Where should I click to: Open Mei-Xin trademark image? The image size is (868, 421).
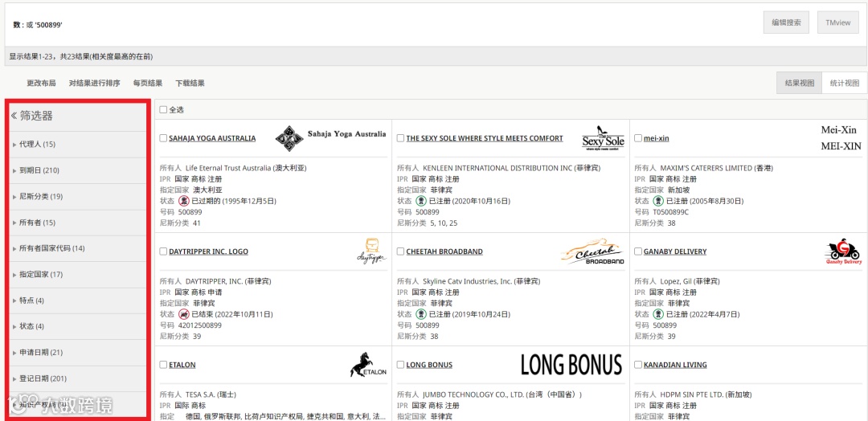[841, 138]
